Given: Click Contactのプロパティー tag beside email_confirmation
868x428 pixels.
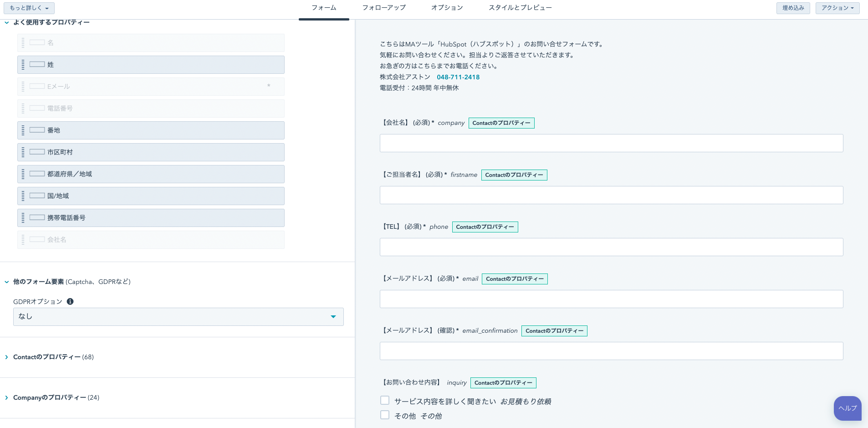Looking at the screenshot, I should 554,331.
